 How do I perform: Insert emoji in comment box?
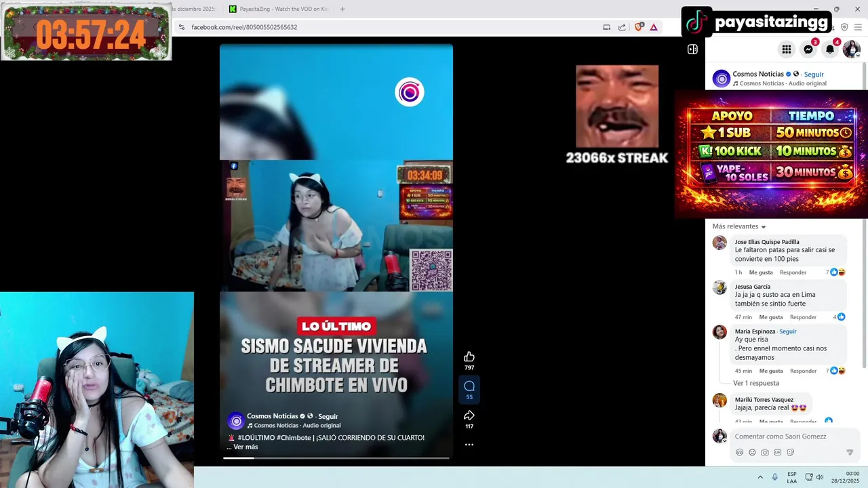click(752, 452)
